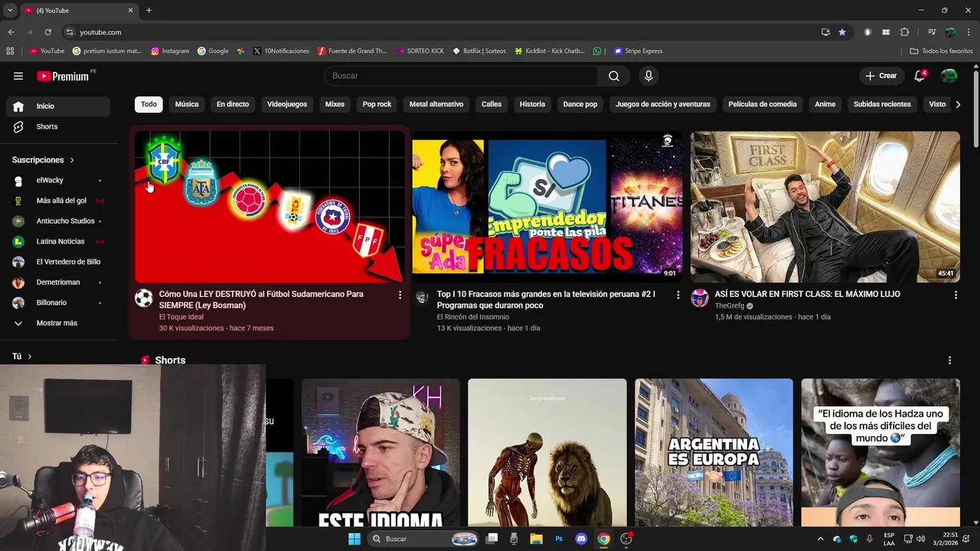Click the search magnifier button
The width and height of the screenshot is (980, 551).
click(614, 76)
